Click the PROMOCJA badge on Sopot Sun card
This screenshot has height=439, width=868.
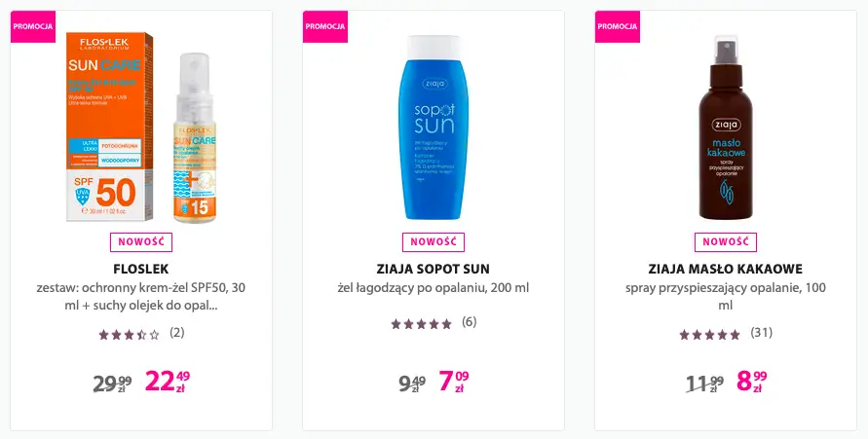(x=324, y=26)
